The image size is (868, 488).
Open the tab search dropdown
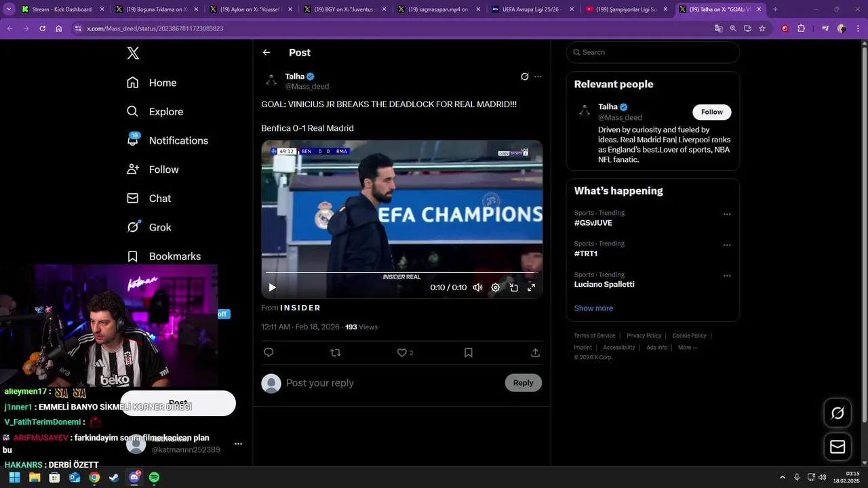(9, 9)
